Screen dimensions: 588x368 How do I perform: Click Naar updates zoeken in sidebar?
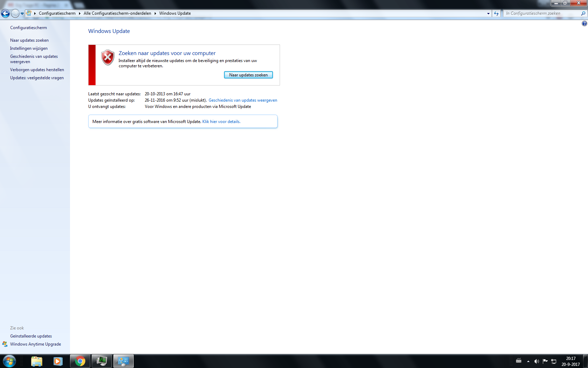29,40
